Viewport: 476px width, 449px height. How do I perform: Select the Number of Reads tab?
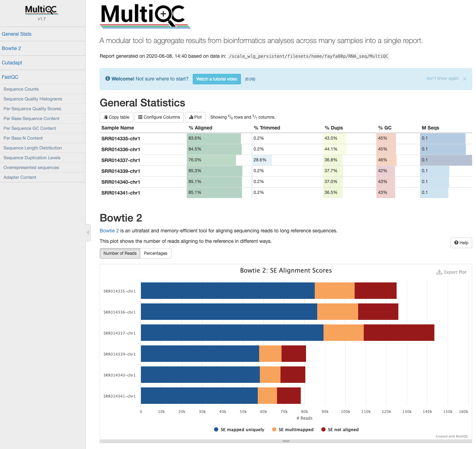pyautogui.click(x=120, y=253)
